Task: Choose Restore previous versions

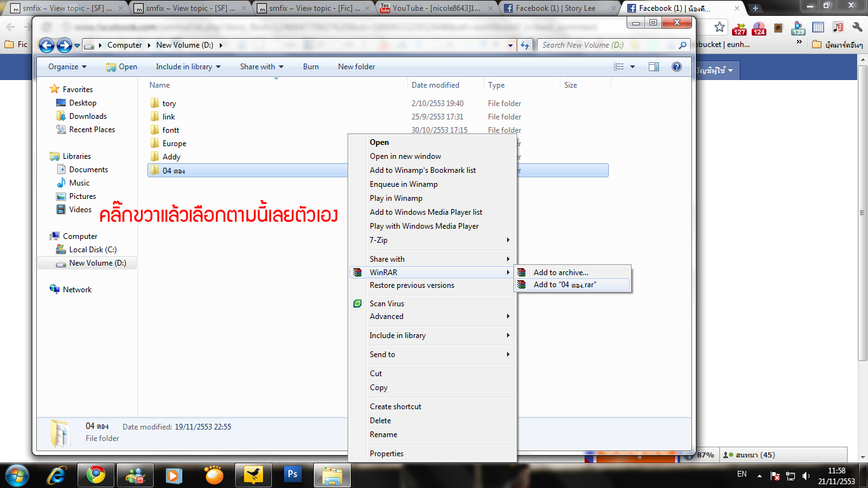Action: [412, 285]
